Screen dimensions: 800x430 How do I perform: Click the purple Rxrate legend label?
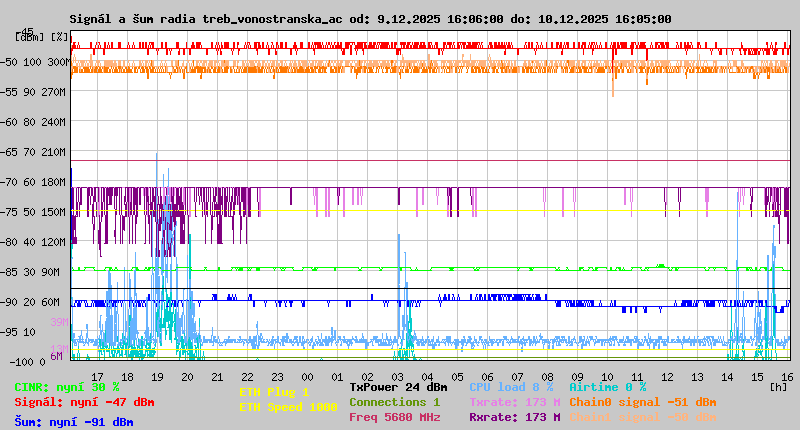click(x=514, y=417)
